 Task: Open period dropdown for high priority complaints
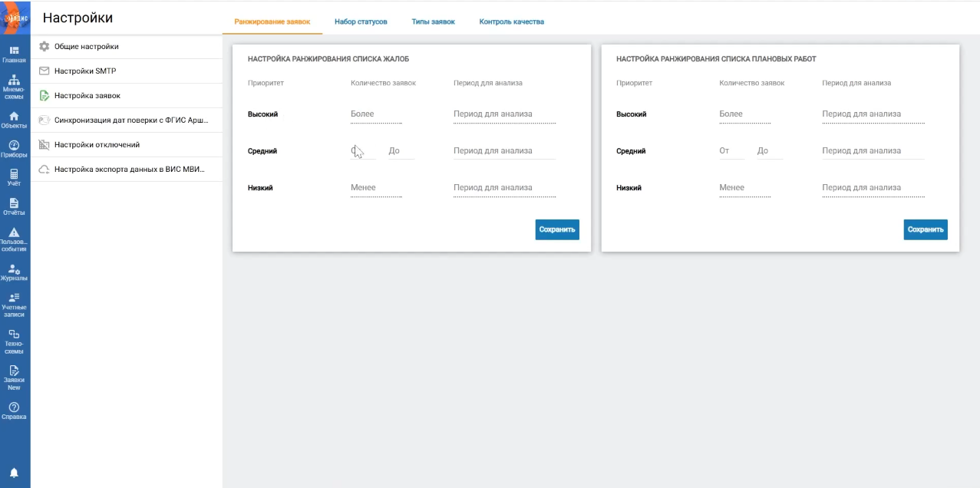pos(504,114)
